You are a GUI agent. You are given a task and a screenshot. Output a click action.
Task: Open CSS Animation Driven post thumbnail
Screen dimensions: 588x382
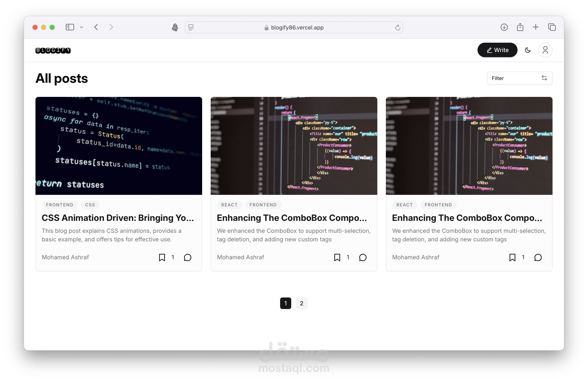tap(119, 146)
